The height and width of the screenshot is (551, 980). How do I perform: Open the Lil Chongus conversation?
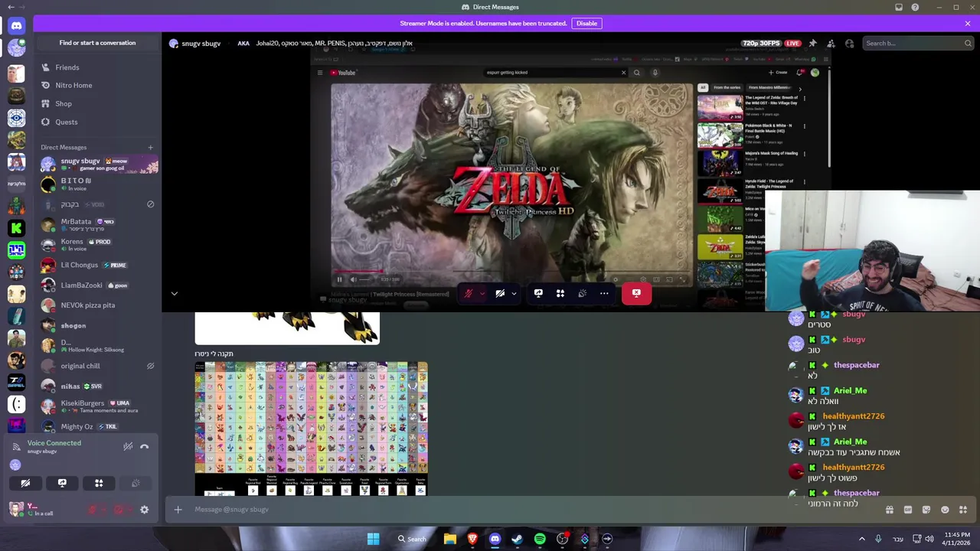pyautogui.click(x=97, y=265)
